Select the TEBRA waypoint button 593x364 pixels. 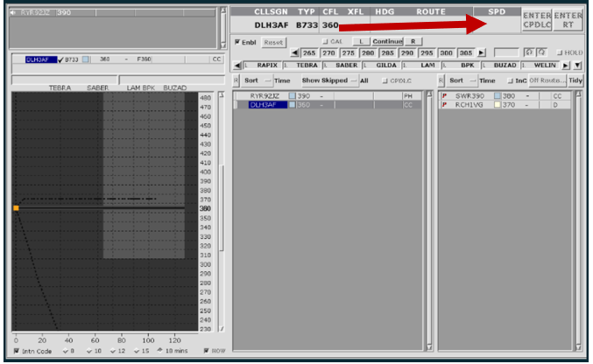coord(302,66)
